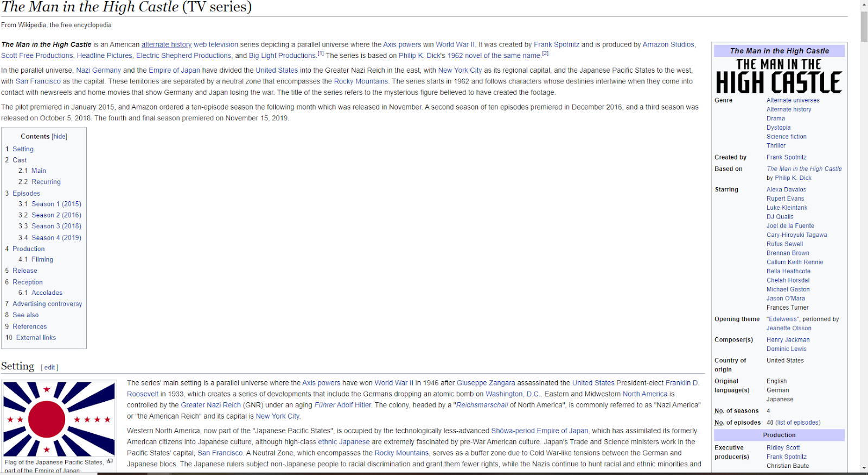The image size is (868, 475).
Task: Open the 2.1 Main contents entry
Action: click(x=39, y=171)
